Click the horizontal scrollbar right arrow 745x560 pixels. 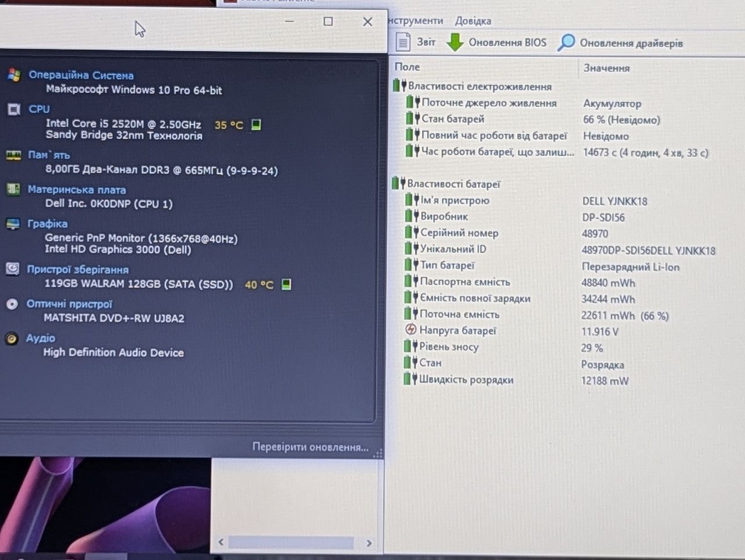click(368, 543)
